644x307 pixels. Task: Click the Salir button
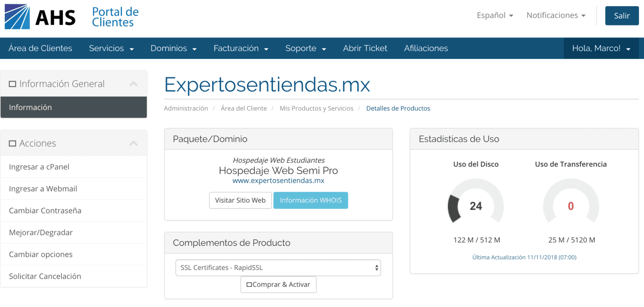[x=622, y=16]
